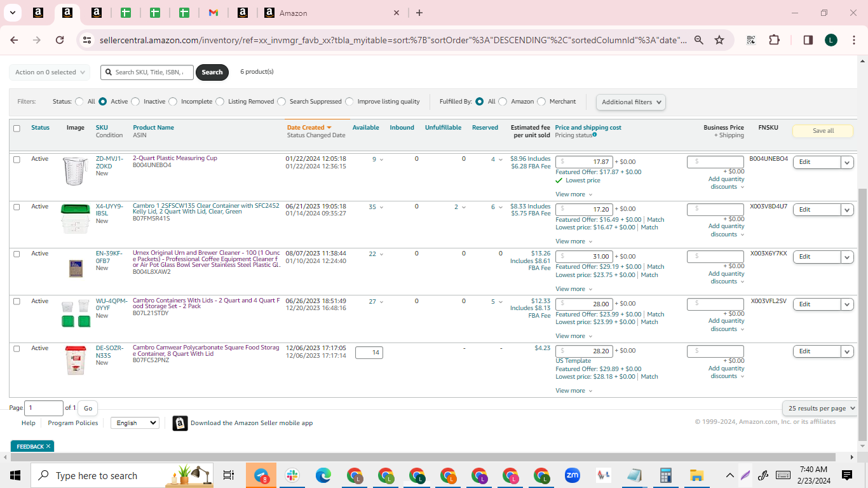
Task: Sort by Product Name column header
Action: tap(153, 128)
